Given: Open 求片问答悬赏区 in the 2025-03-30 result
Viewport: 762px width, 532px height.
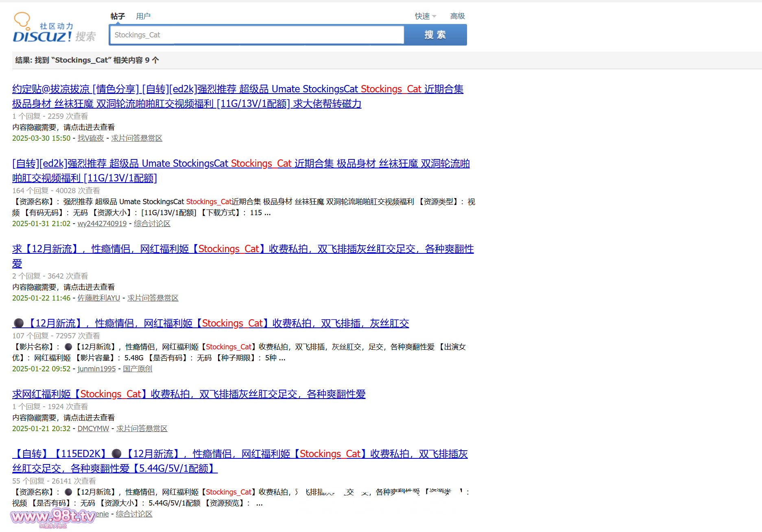Looking at the screenshot, I should tap(137, 138).
